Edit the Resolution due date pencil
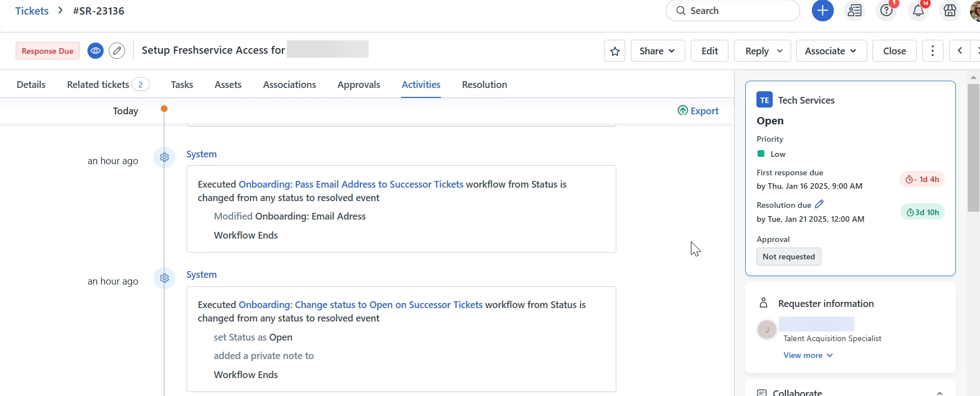Viewport: 980px width, 396px height. (819, 204)
